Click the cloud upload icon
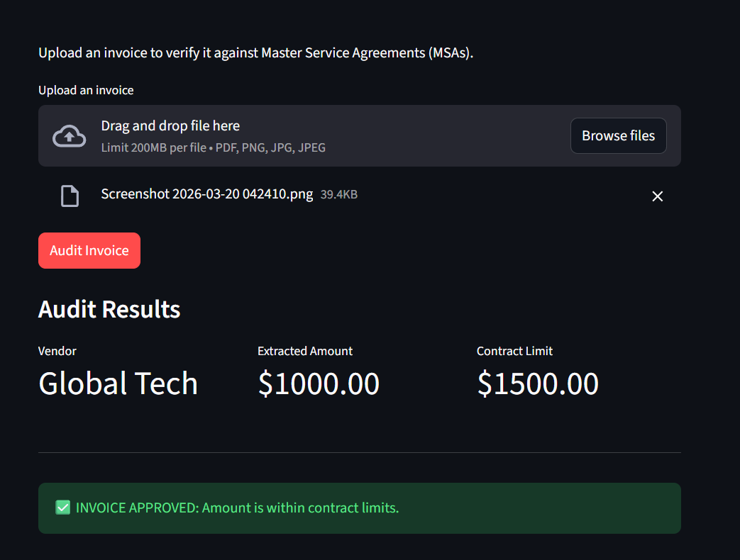This screenshot has width=740, height=560. 69,136
